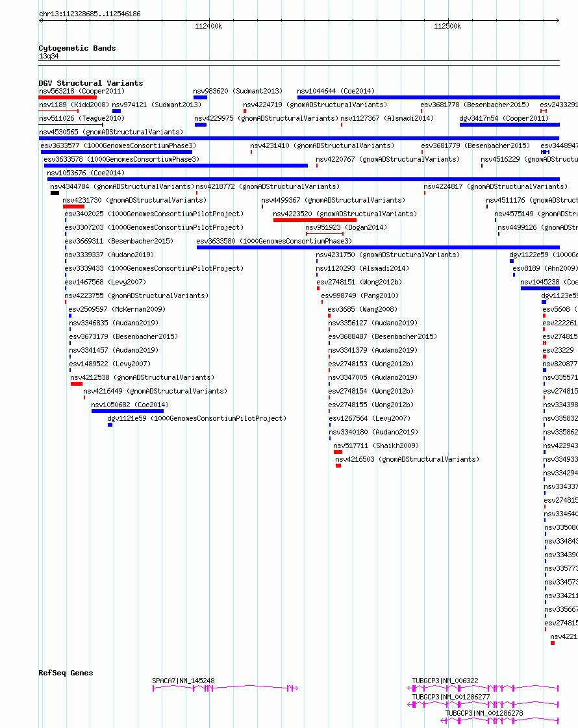Open esv3681778 (Besenbacher2015) entry

click(475, 105)
